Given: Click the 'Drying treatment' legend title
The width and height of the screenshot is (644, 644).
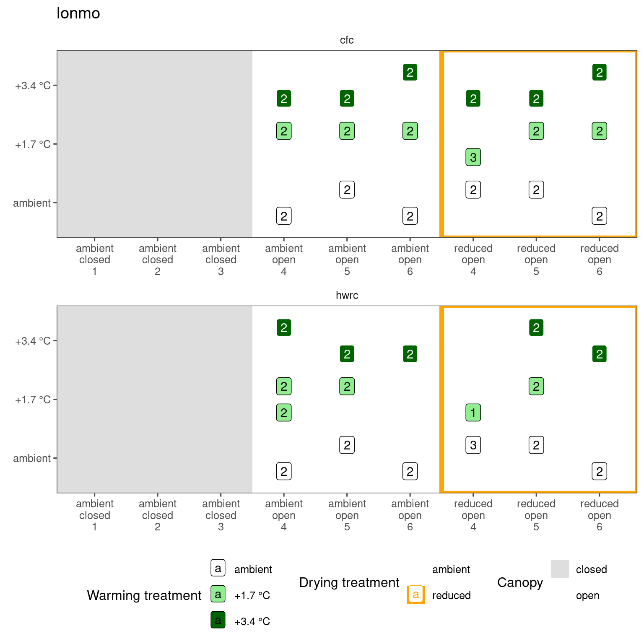Looking at the screenshot, I should 349,582.
